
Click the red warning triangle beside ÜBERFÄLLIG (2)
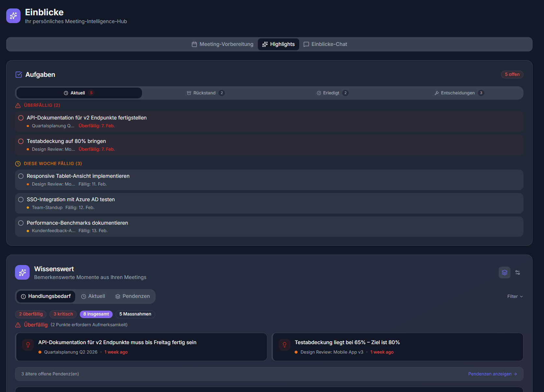coord(18,105)
